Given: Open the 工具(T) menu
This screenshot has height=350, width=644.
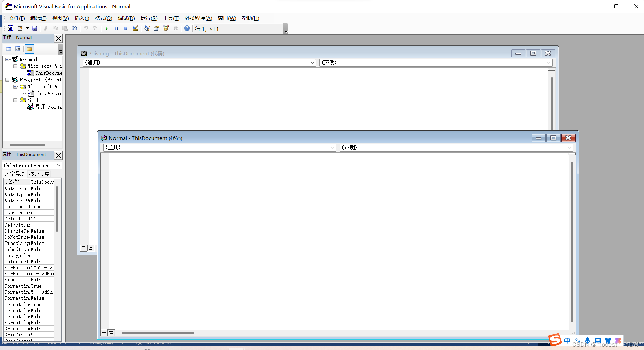Looking at the screenshot, I should coord(171,18).
